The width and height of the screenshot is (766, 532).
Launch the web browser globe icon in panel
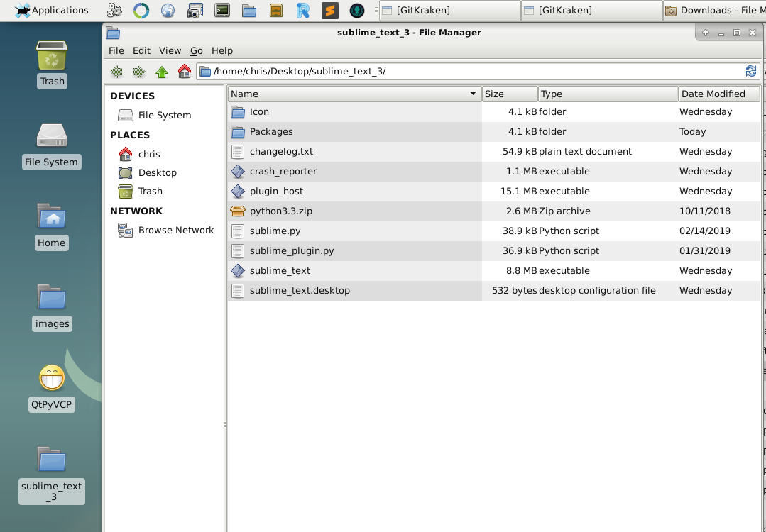click(x=168, y=10)
